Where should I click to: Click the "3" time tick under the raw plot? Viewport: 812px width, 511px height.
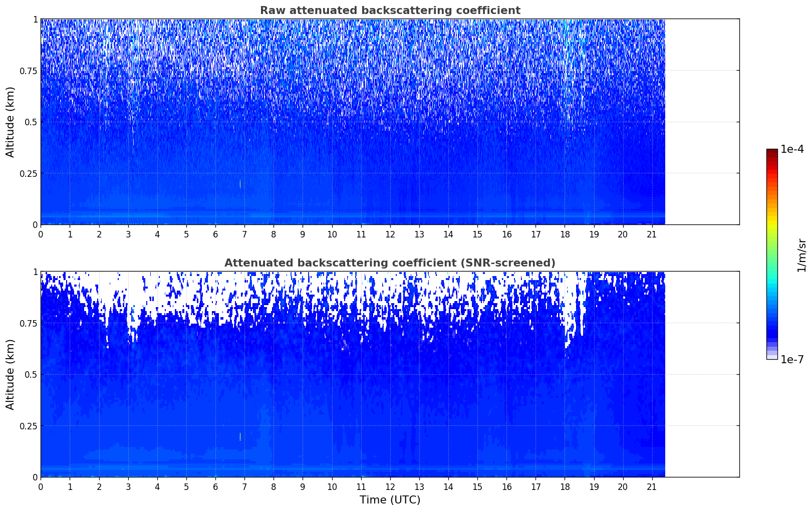coord(128,234)
